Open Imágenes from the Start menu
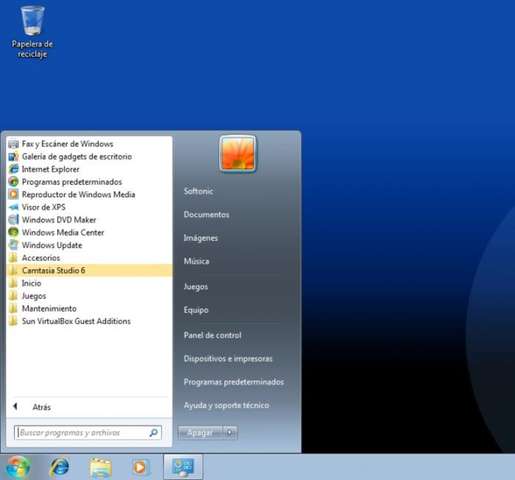 pyautogui.click(x=201, y=238)
